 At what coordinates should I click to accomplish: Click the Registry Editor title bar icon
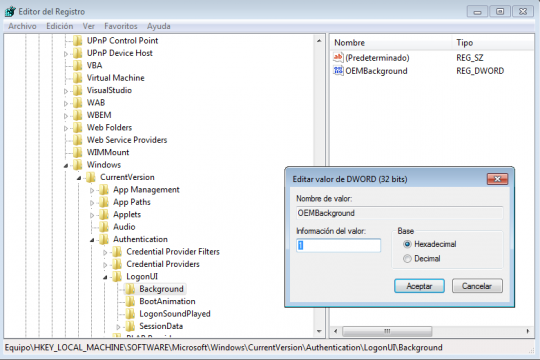point(10,11)
